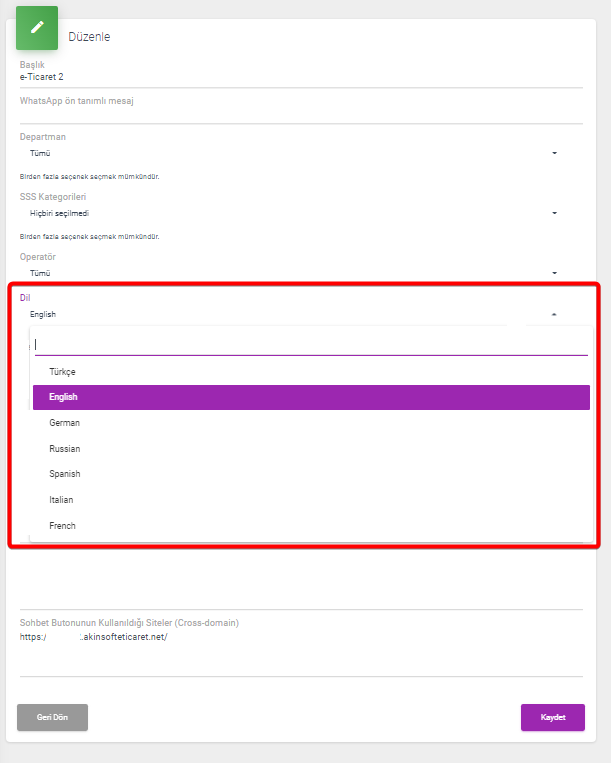Click the Kaydet save button
The width and height of the screenshot is (611, 763).
553,717
